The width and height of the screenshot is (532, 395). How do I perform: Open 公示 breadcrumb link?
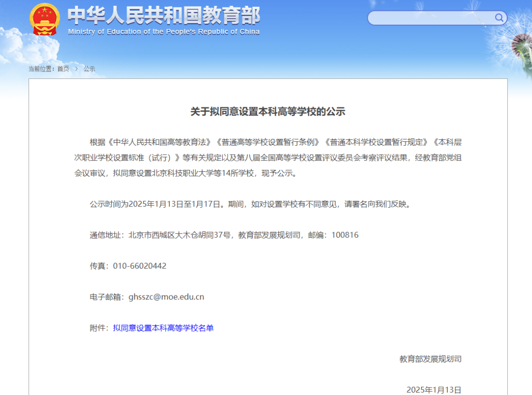pyautogui.click(x=89, y=69)
